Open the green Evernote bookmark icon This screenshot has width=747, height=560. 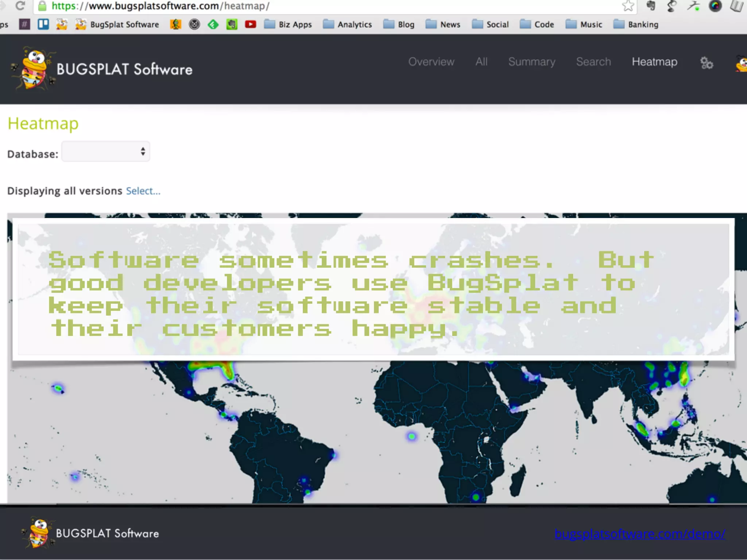232,24
